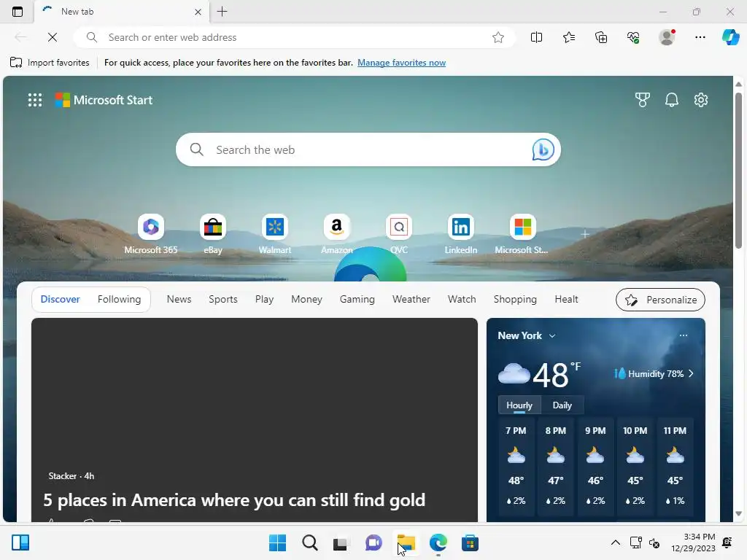
Task: Open weather card more options
Action: click(683, 335)
